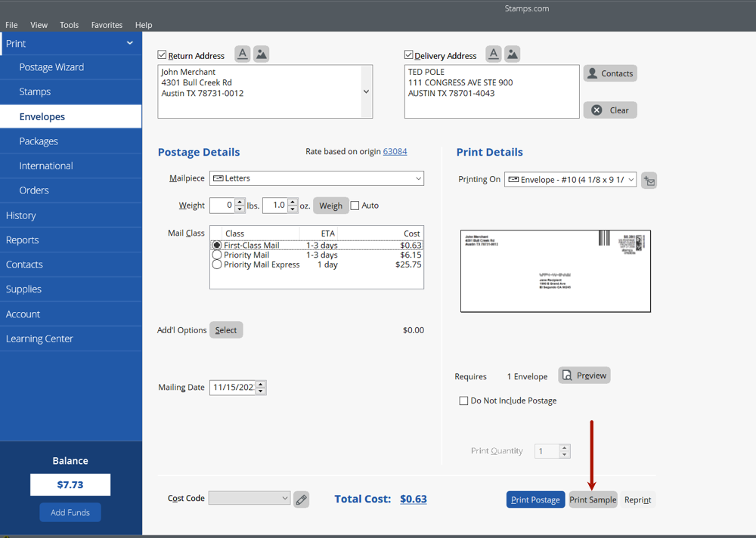Uncheck the Return Address checkbox
The width and height of the screenshot is (756, 538).
click(163, 55)
